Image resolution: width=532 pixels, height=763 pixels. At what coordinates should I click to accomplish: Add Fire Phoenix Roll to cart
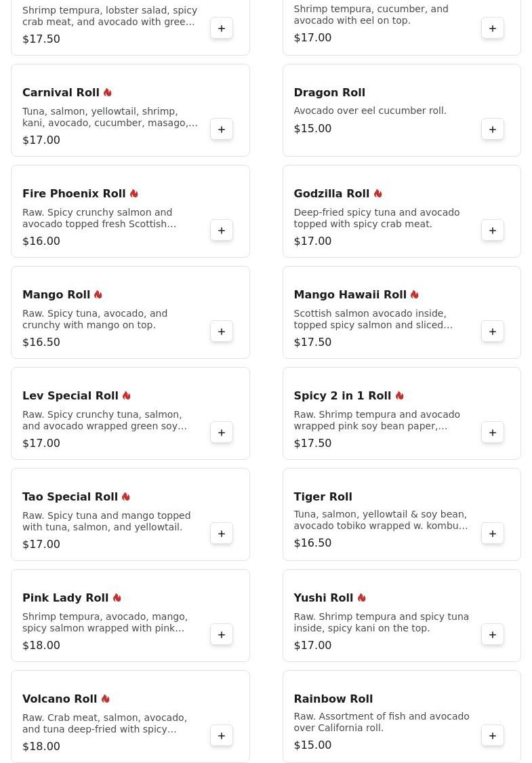point(222,231)
